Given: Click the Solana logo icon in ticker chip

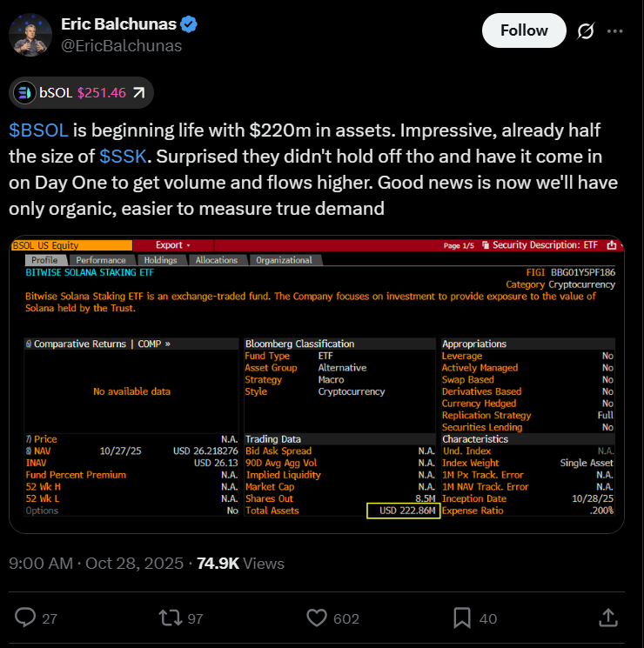Looking at the screenshot, I should pos(24,92).
